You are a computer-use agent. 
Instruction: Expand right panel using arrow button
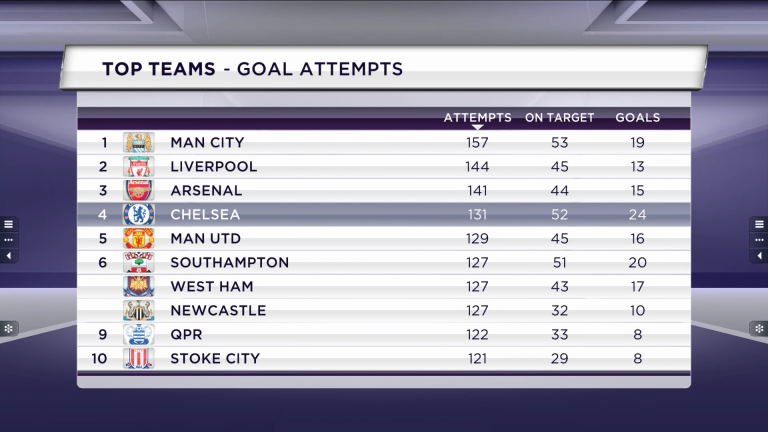[x=759, y=256]
